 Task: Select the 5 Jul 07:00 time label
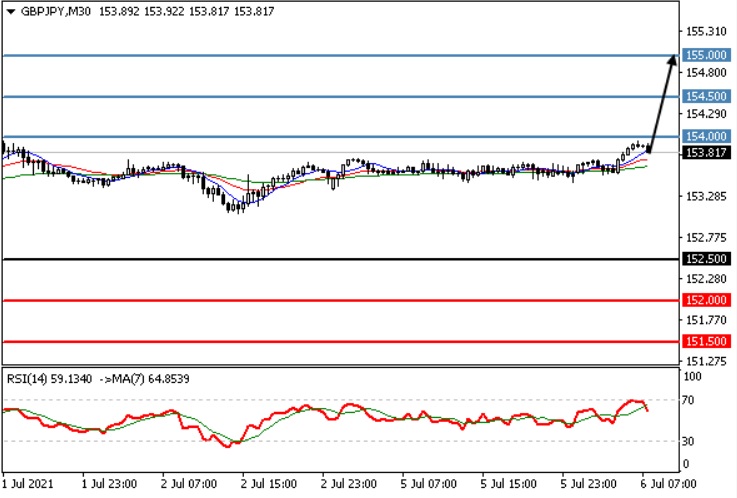click(x=429, y=483)
